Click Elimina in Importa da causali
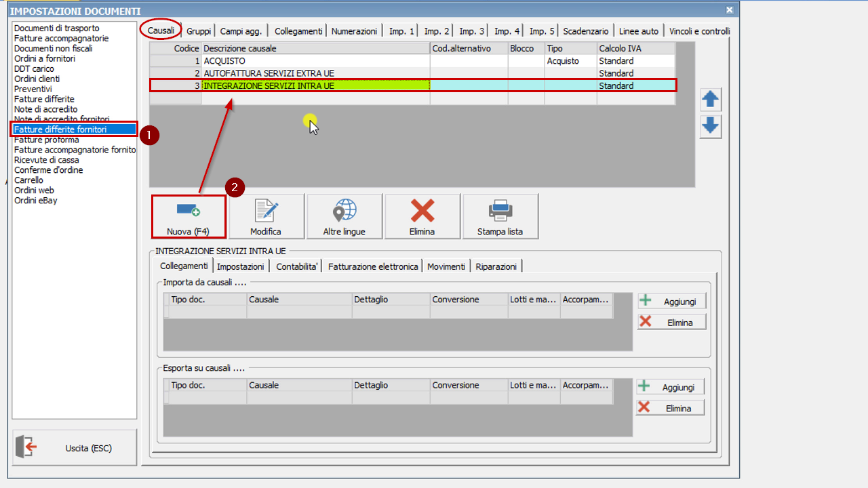Screen dimensions: 868x488 (x=671, y=322)
